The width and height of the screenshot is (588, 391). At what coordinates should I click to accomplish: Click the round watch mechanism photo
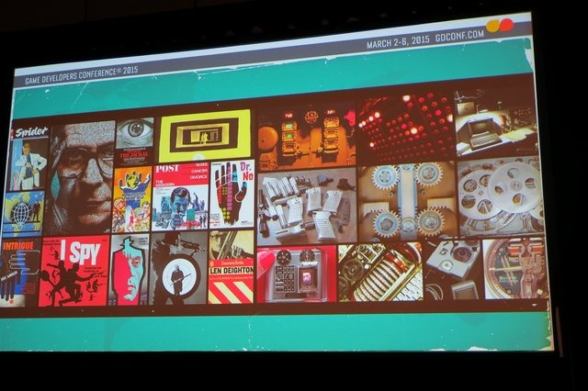[516, 268]
